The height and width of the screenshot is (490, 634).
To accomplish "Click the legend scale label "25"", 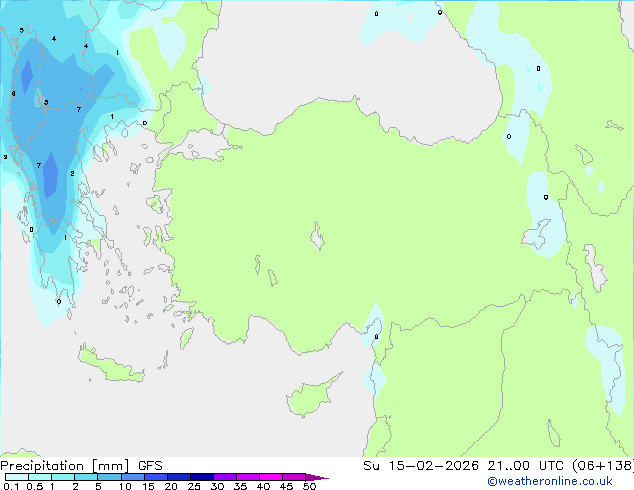I will (x=194, y=486).
